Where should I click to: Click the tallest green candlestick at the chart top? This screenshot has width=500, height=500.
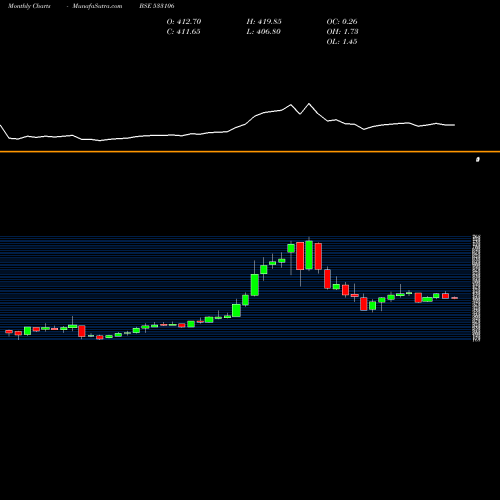(x=309, y=255)
